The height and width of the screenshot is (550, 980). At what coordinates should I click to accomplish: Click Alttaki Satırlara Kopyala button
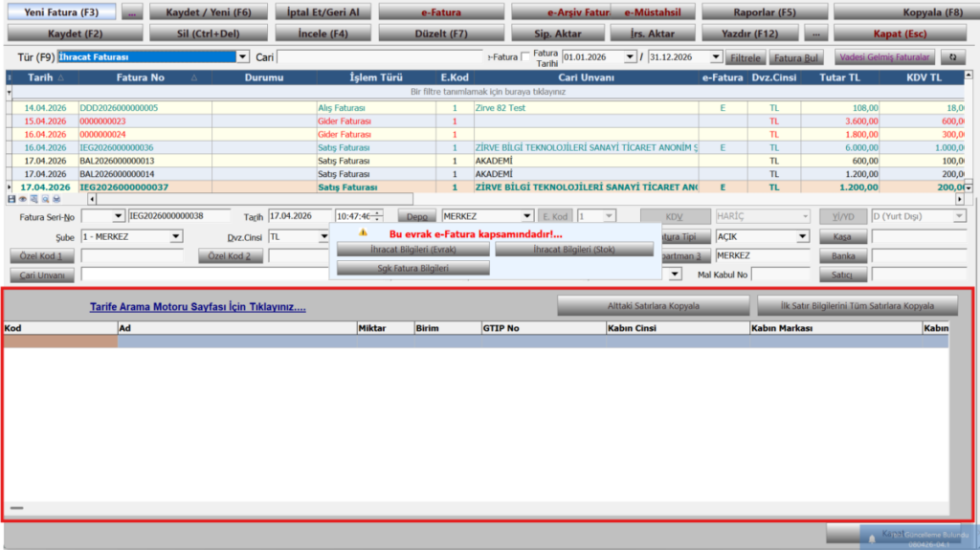pyautogui.click(x=653, y=306)
